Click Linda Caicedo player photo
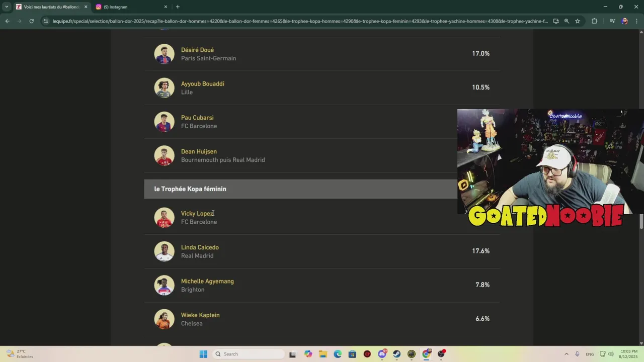This screenshot has width=644, height=362. 164,251
